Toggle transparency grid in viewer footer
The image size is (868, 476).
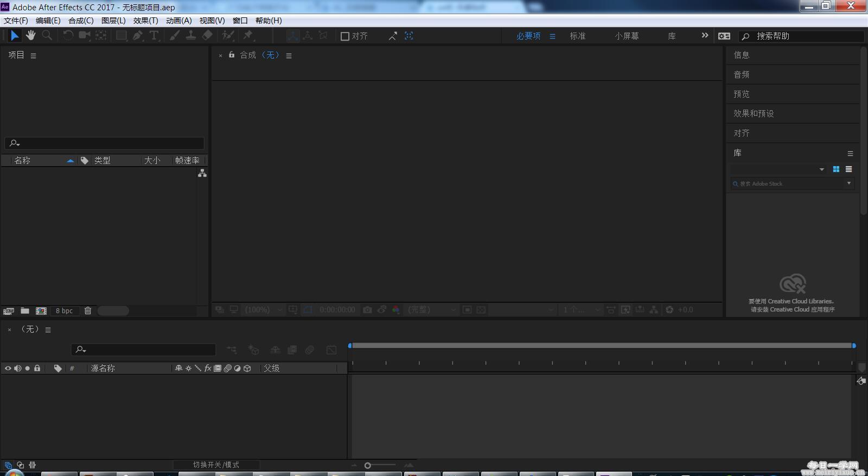(x=481, y=310)
